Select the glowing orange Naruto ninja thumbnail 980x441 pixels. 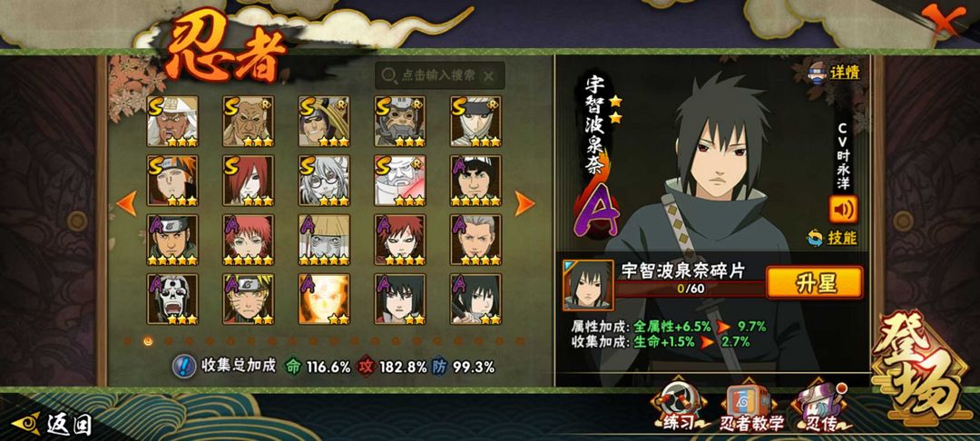[324, 299]
